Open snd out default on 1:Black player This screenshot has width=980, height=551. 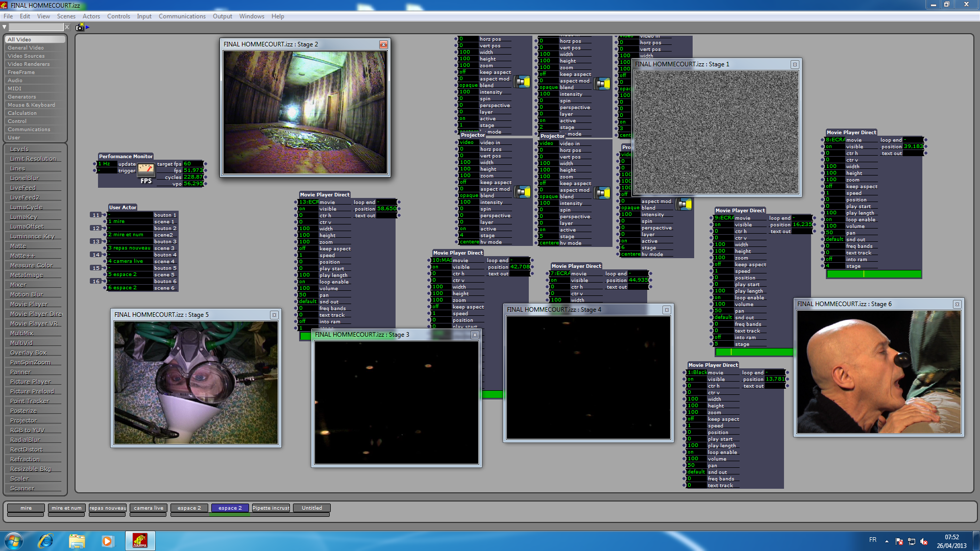[x=697, y=472]
